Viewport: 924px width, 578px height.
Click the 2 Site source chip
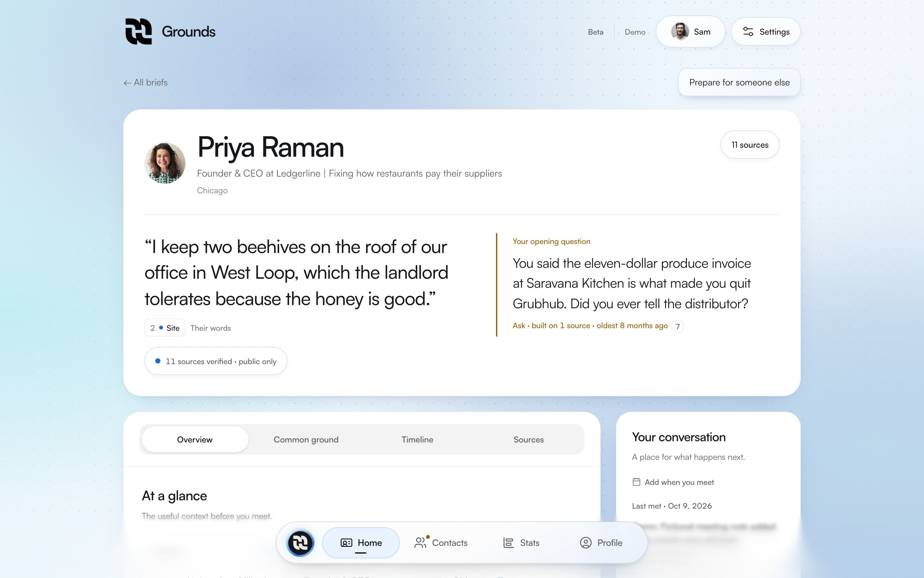165,328
